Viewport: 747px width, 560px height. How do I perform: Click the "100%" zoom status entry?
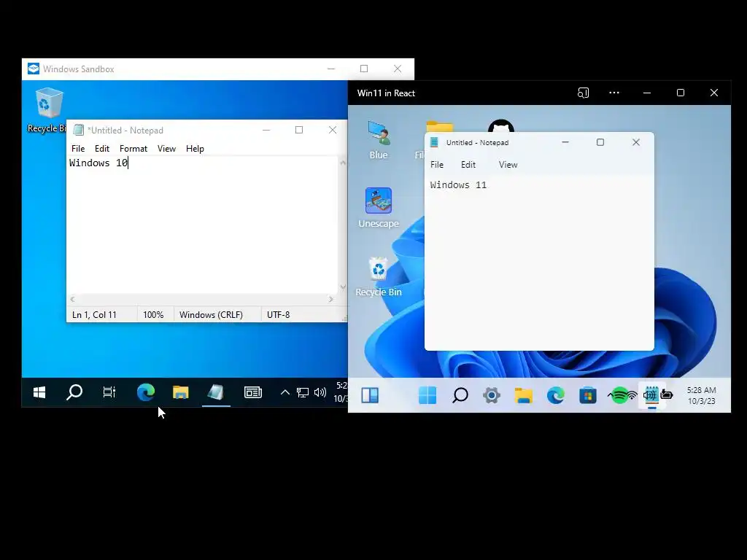click(153, 315)
